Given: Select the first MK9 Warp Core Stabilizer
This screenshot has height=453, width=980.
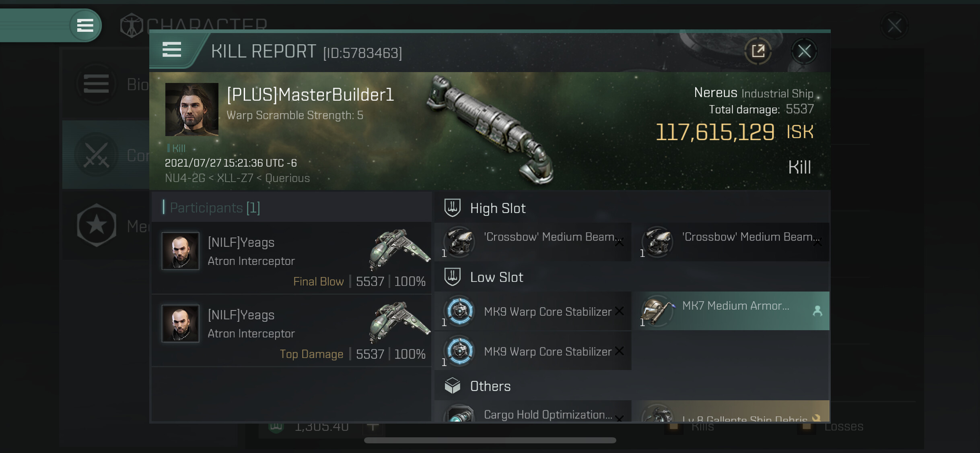Looking at the screenshot, I should tap(533, 311).
